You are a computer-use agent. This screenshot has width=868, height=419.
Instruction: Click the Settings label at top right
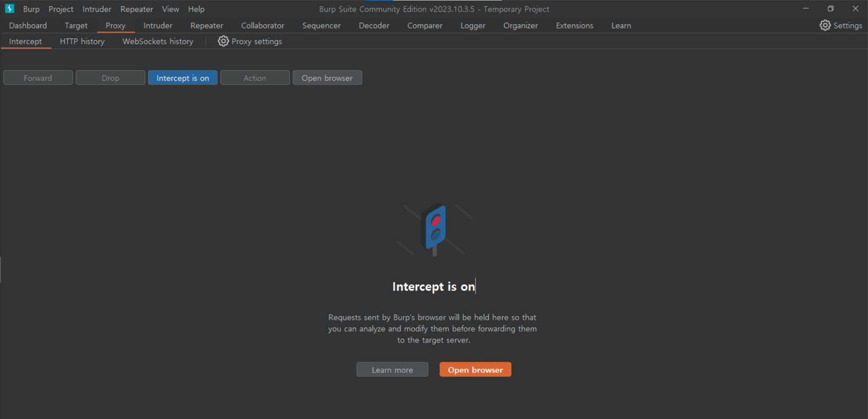tap(848, 25)
